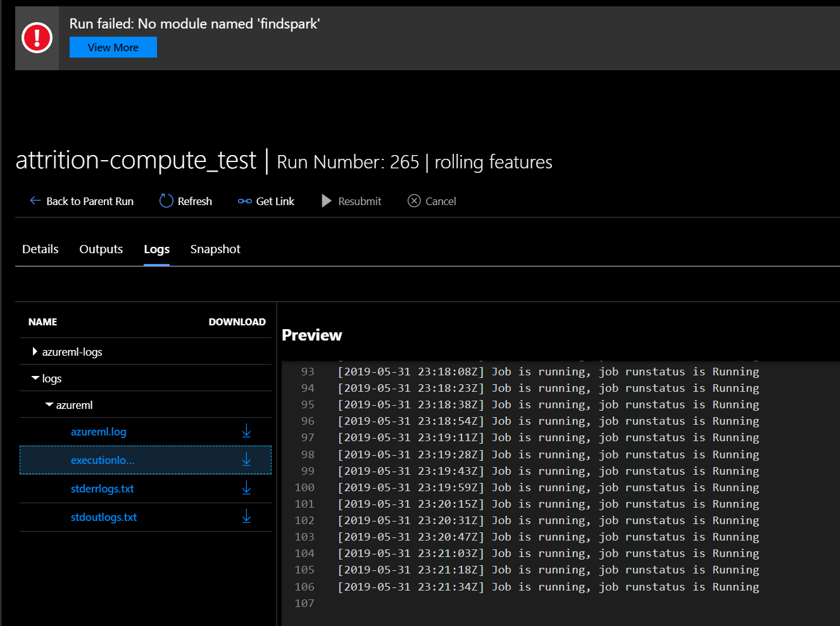Expand the azureml-logs tree node
Image resolution: width=840 pixels, height=626 pixels.
coord(35,351)
